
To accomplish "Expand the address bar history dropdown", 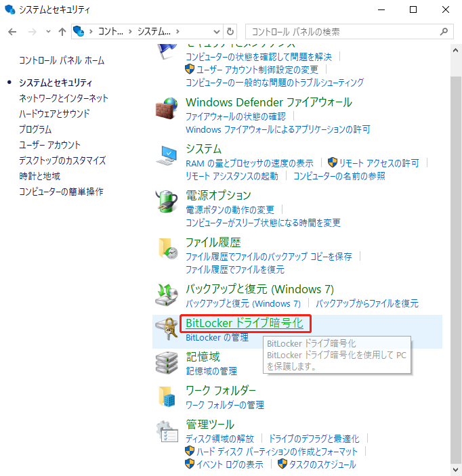I will pos(216,32).
